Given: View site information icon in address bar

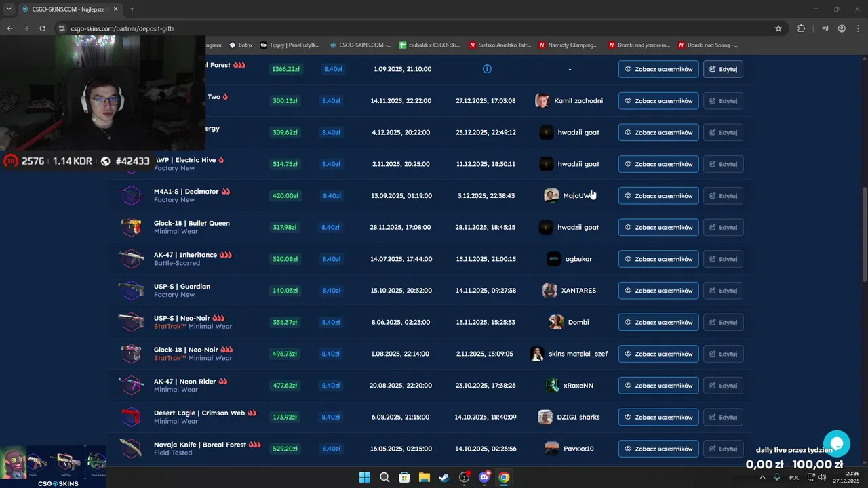Looking at the screenshot, I should point(62,28).
